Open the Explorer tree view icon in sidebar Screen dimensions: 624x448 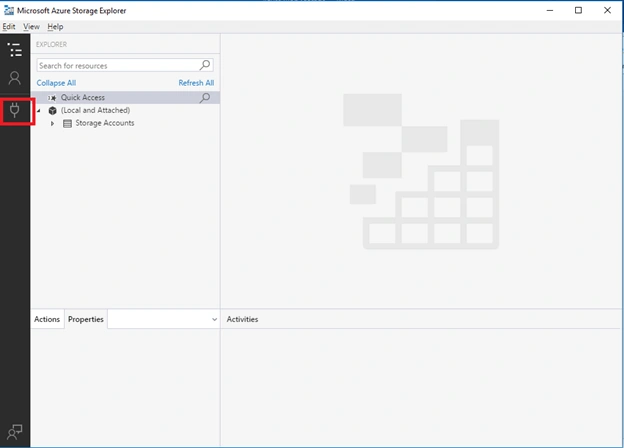[x=15, y=50]
